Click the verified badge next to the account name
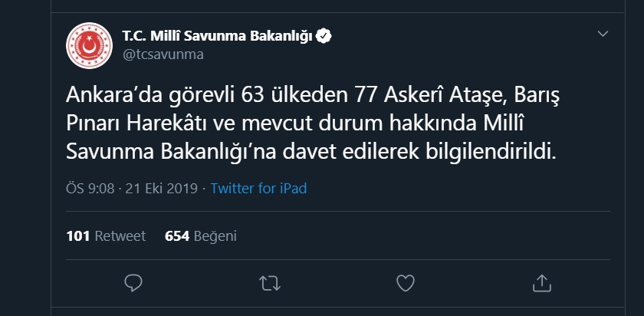This screenshot has width=644, height=316. tap(324, 36)
